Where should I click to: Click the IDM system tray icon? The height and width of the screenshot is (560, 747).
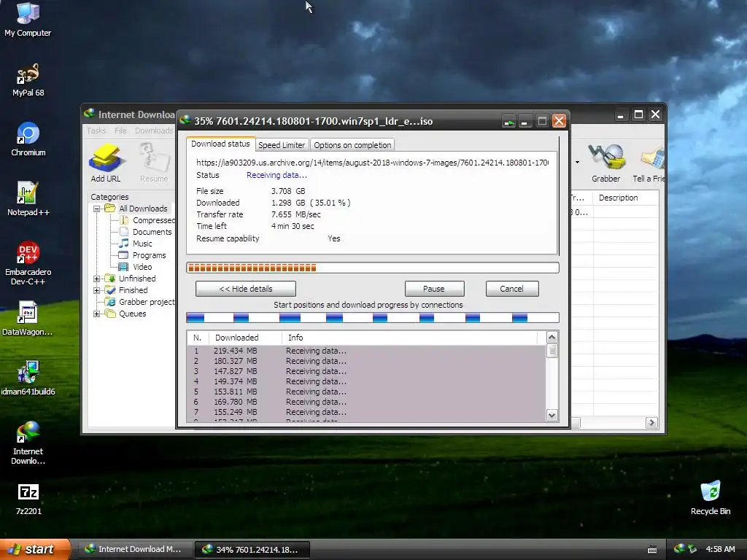[679, 549]
